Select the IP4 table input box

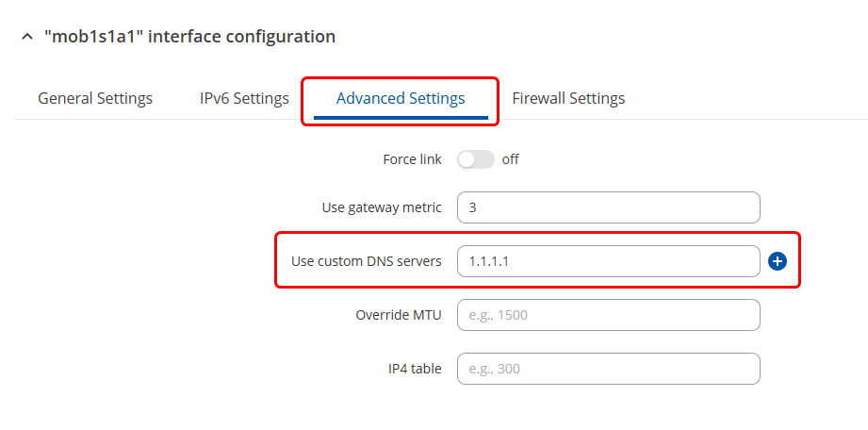[x=608, y=369]
